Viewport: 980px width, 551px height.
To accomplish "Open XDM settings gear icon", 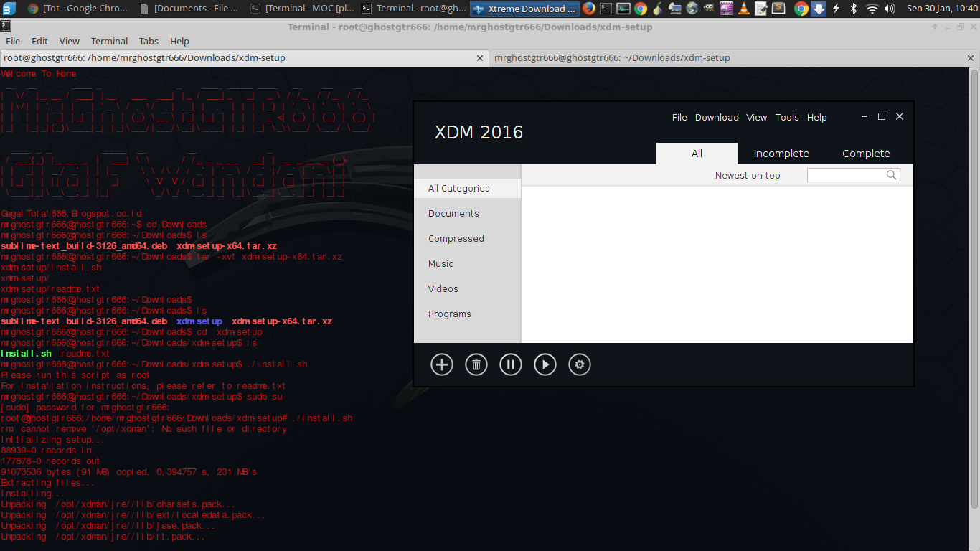I will point(580,364).
